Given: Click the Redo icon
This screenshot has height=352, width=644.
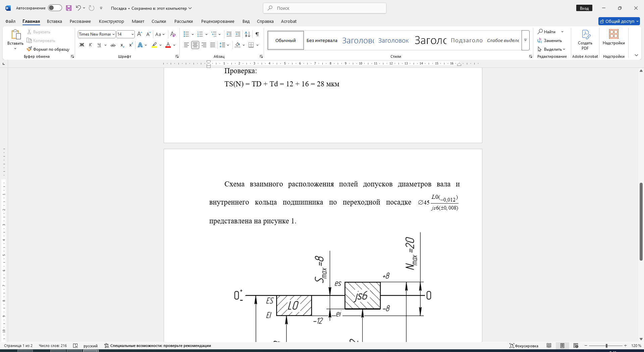Looking at the screenshot, I should [x=92, y=8].
